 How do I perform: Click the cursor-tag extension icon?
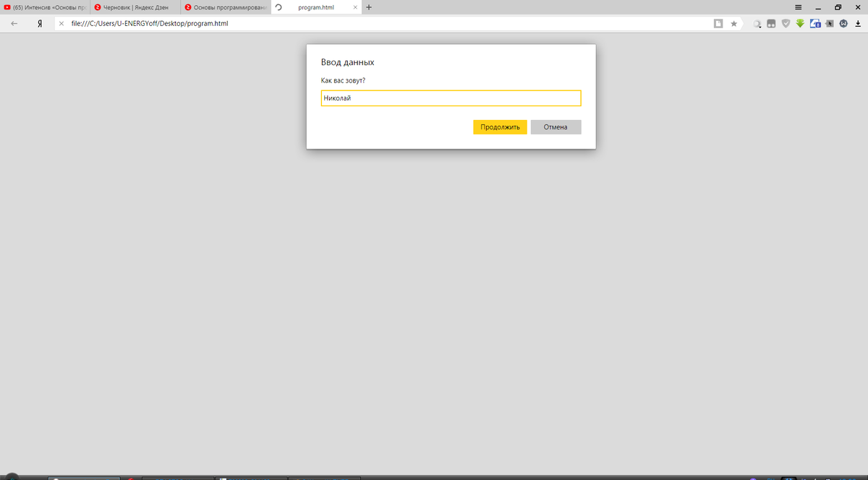tap(830, 24)
